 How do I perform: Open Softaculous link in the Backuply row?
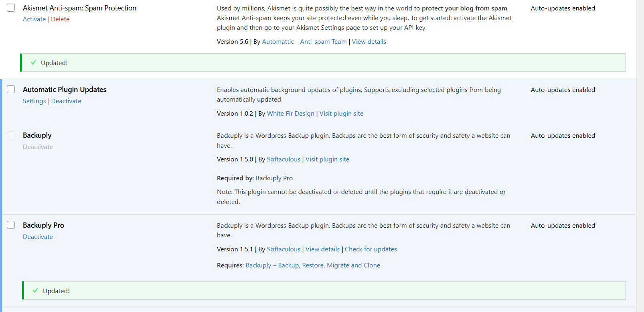coord(284,159)
